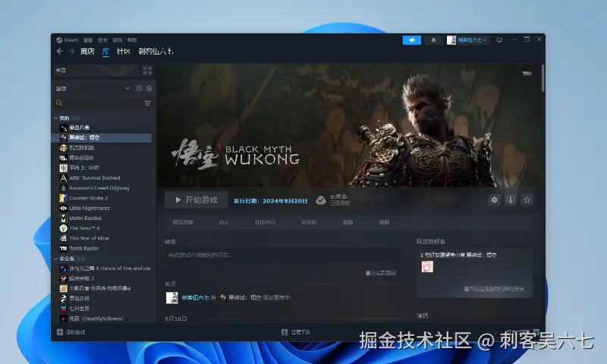Open the account name dropdown
607x364 pixels.
[468, 39]
